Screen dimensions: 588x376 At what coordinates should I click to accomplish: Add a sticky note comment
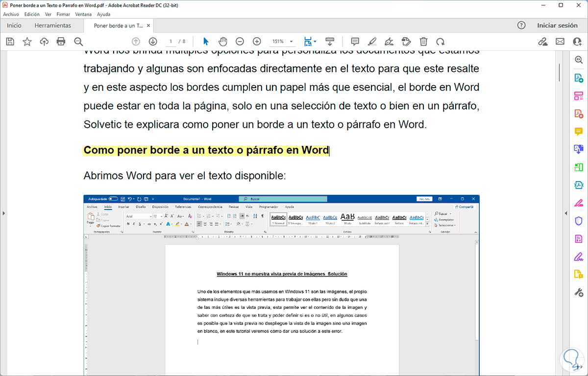pyautogui.click(x=355, y=42)
